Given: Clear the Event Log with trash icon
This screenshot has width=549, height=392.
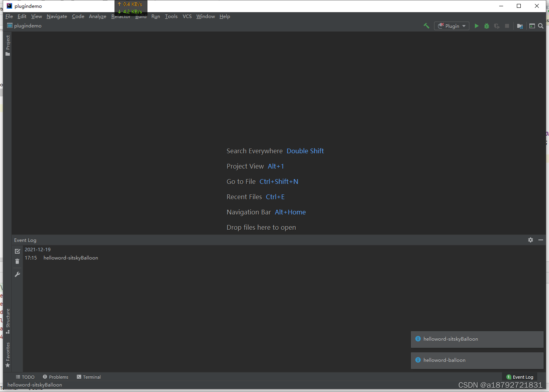Looking at the screenshot, I should (17, 261).
